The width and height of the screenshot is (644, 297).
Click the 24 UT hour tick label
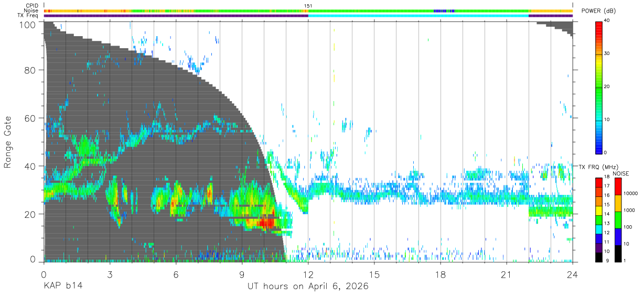[572, 274]
